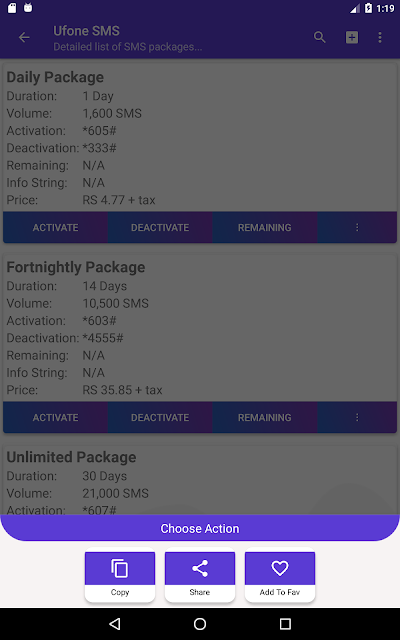Check remaining SMS for Daily Package
400x640 pixels.
(x=264, y=227)
